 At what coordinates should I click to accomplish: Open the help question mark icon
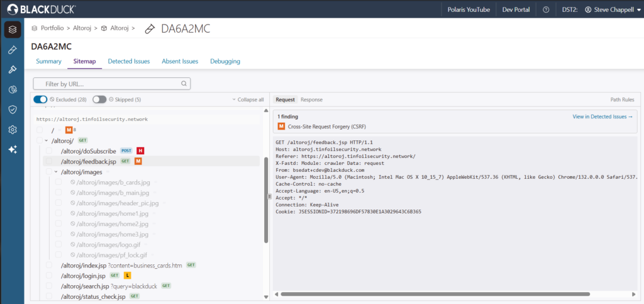[546, 9]
